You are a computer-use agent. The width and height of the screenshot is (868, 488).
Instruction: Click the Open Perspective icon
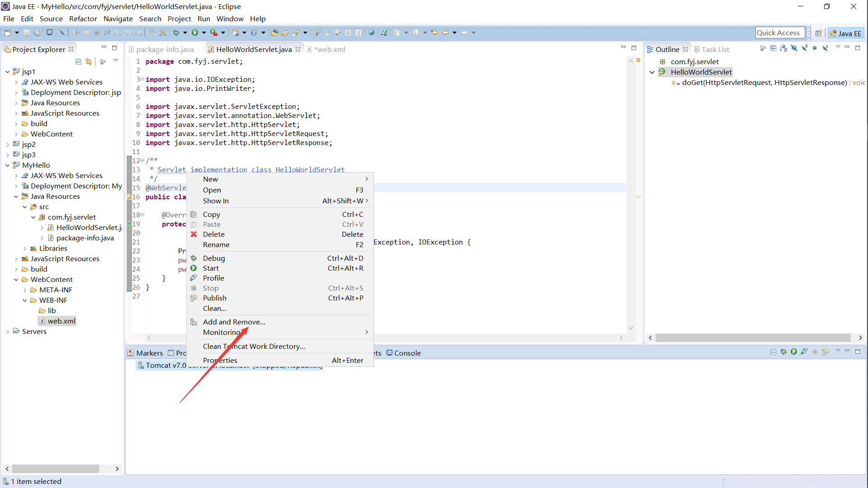click(x=818, y=33)
